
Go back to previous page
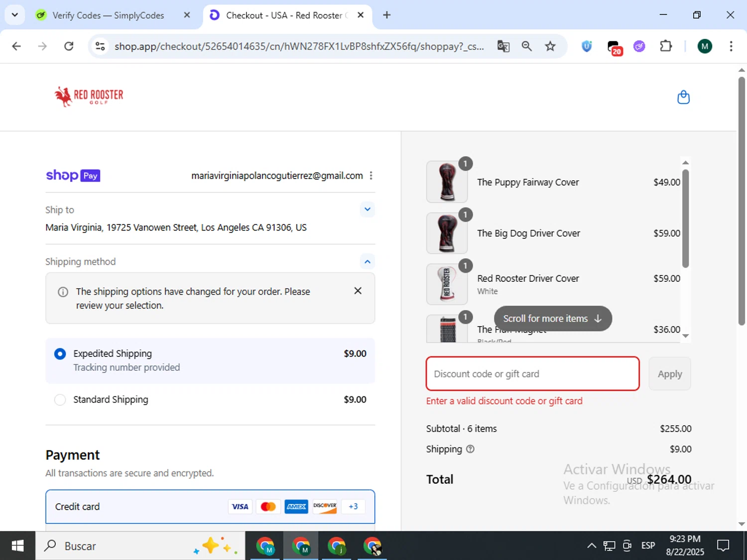click(x=16, y=46)
